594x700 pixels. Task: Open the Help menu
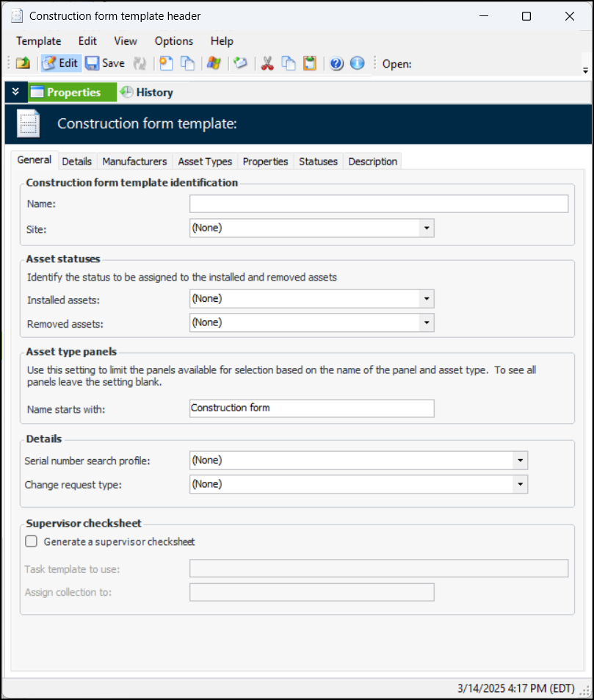222,41
